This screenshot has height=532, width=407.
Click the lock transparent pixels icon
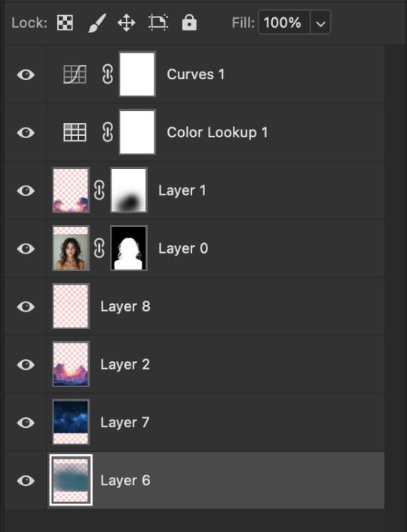(x=65, y=23)
